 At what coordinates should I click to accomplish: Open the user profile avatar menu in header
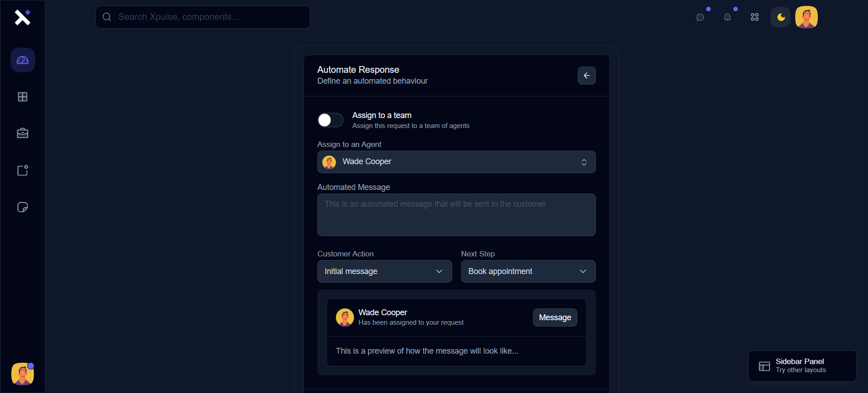807,17
